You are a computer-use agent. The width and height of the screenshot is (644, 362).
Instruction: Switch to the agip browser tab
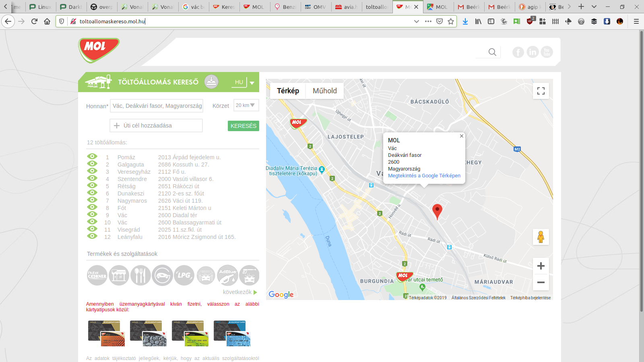pos(530,7)
